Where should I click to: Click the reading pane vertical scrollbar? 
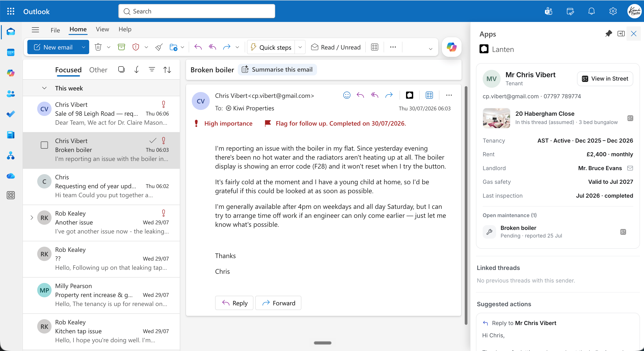point(466,205)
